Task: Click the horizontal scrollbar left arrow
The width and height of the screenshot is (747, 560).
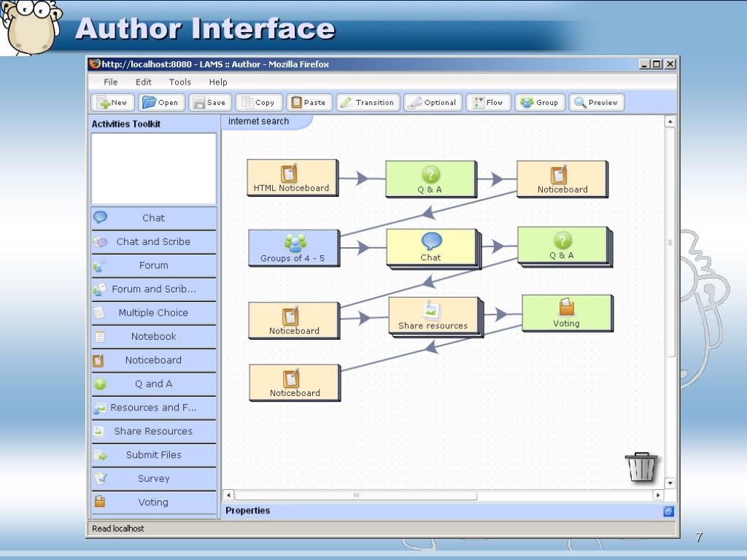Action: (228, 495)
